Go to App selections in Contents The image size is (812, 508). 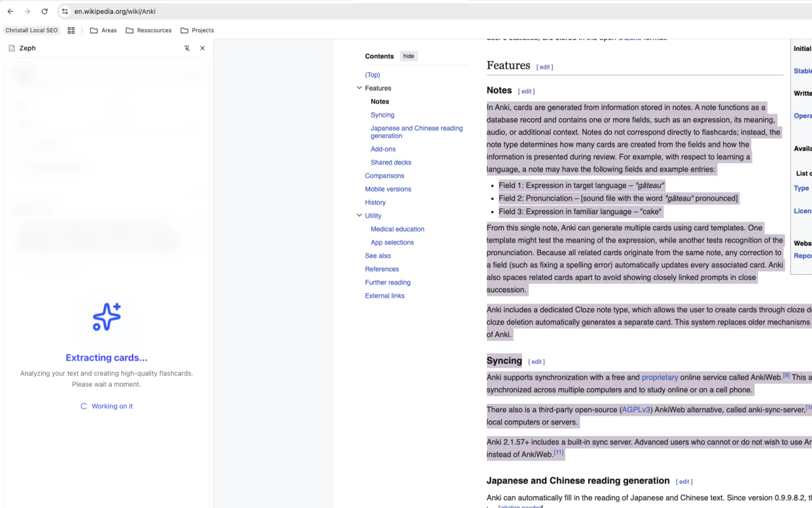coord(392,243)
